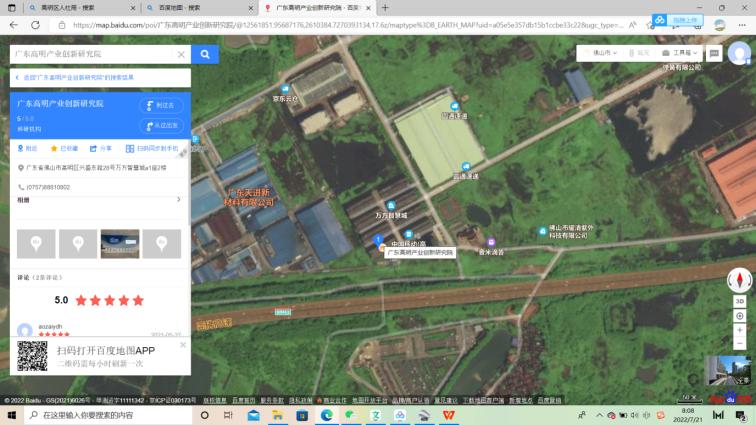Click the '中国移动' map marker
The height and width of the screenshot is (425, 756).
[x=408, y=235]
